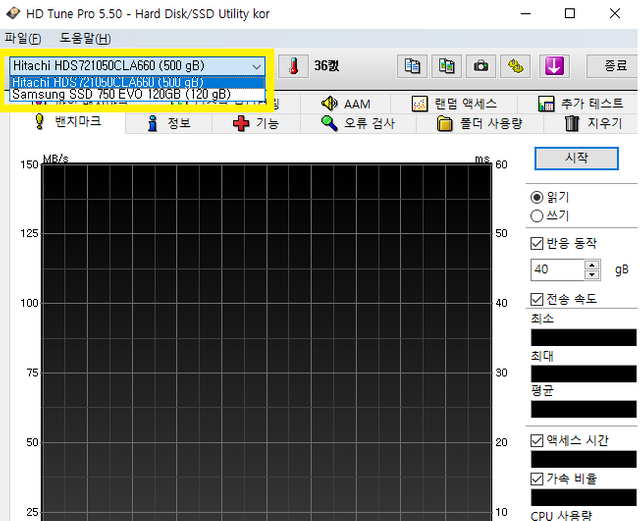Image resolution: width=640 pixels, height=521 pixels.
Task: Open the 파일(F) menu
Action: [23, 38]
